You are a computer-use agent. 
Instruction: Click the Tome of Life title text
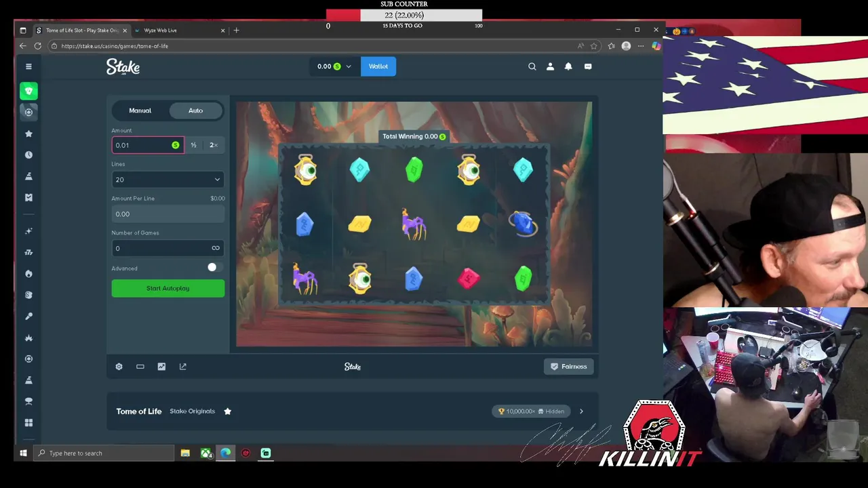click(x=139, y=411)
